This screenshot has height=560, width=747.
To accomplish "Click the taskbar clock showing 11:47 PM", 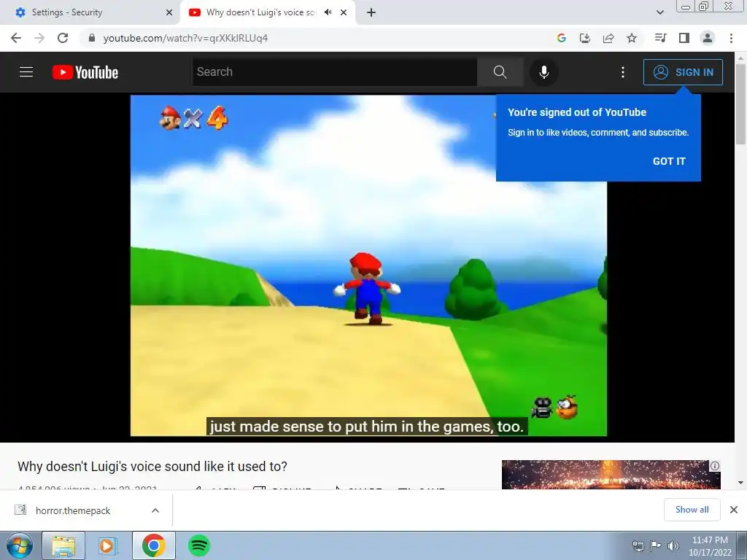I will 710,546.
